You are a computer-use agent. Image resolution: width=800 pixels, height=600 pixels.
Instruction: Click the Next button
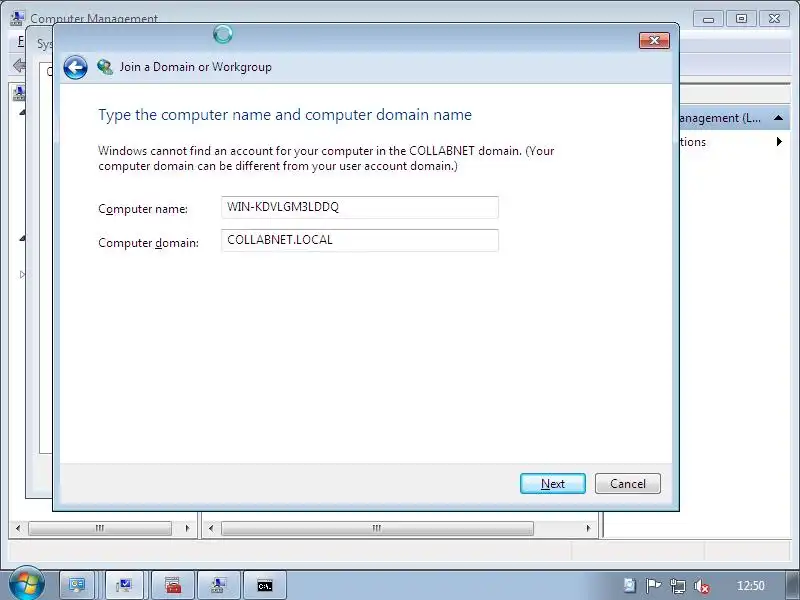click(553, 484)
